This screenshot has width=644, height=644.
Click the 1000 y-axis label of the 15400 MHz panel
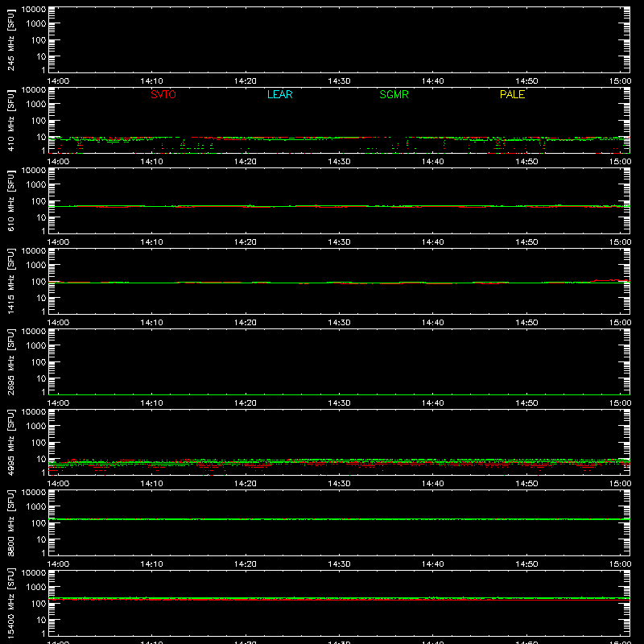(x=36, y=588)
